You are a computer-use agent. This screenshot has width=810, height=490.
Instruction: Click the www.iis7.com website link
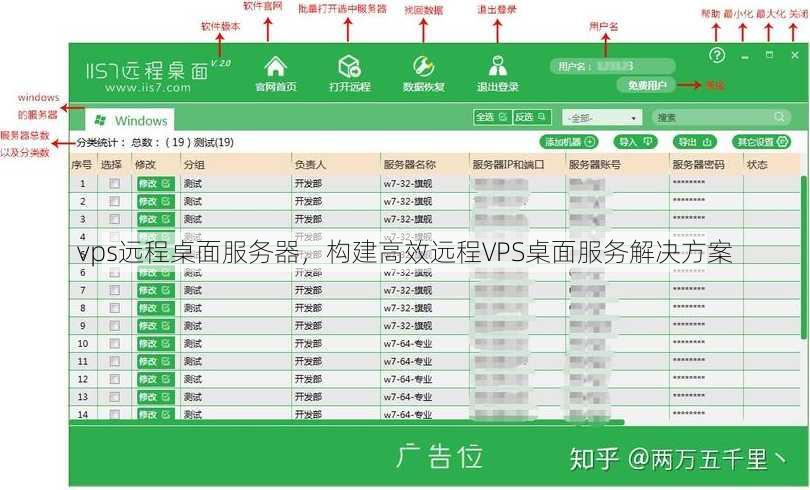point(148,88)
